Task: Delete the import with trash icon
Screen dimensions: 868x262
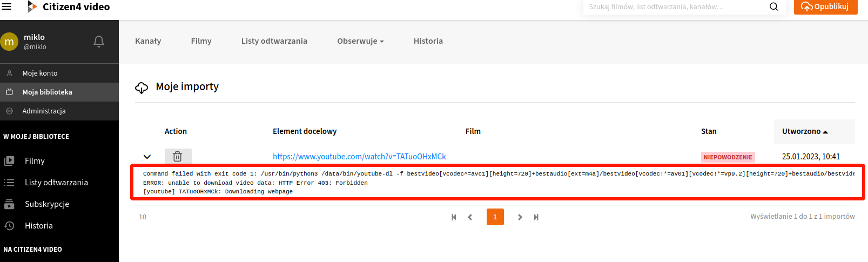Action: pos(178,157)
